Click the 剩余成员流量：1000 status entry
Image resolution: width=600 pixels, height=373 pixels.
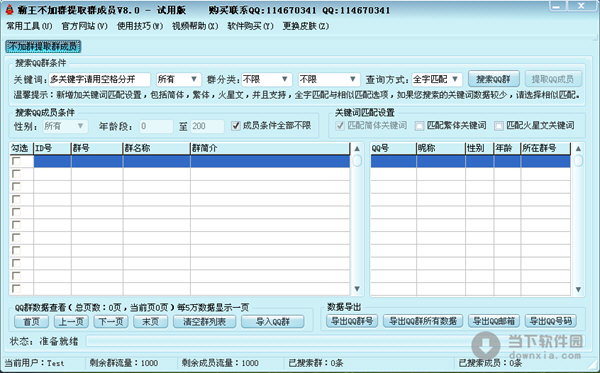(220, 363)
